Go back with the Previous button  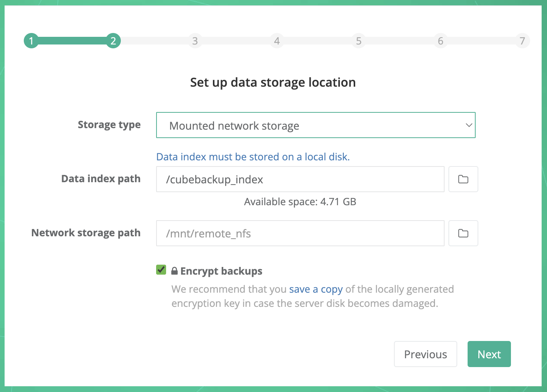(425, 354)
